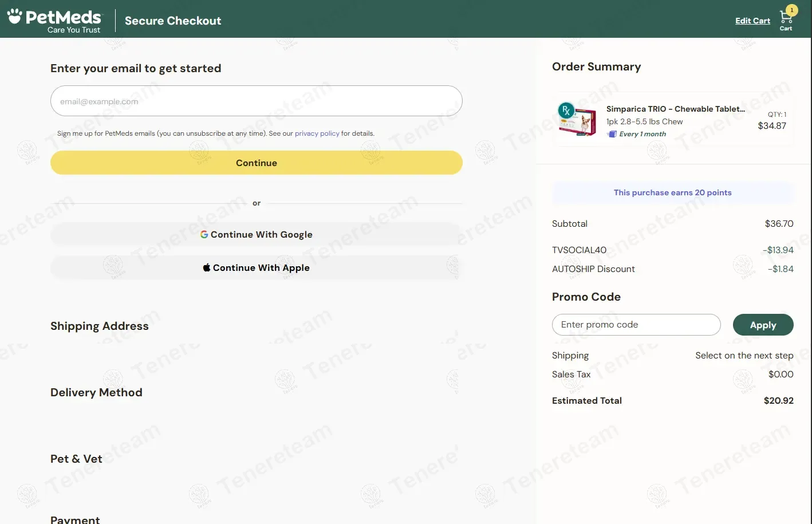Image resolution: width=812 pixels, height=524 pixels.
Task: Expand the Delivery Method section
Action: pyautogui.click(x=96, y=392)
